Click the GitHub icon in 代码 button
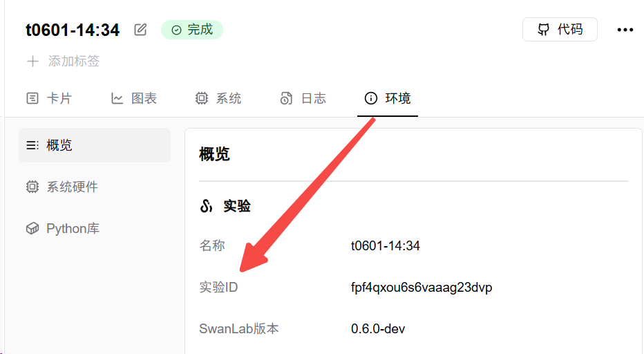The height and width of the screenshot is (354, 644). [544, 30]
